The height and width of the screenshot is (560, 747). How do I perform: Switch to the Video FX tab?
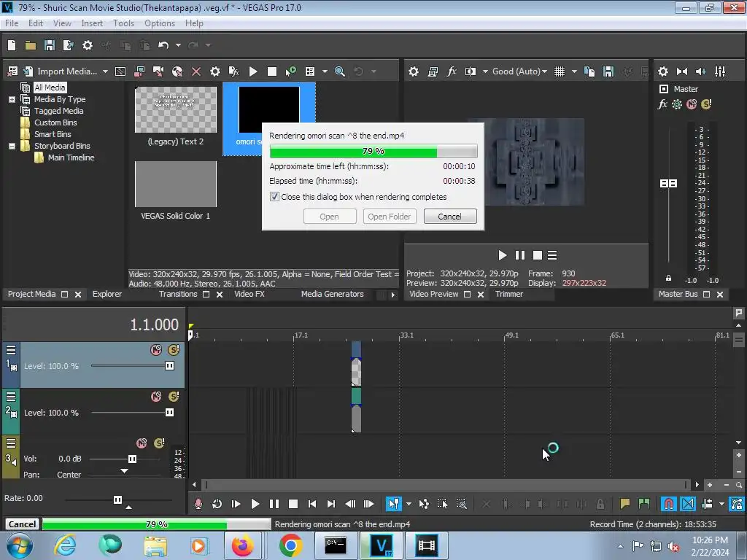coord(249,295)
